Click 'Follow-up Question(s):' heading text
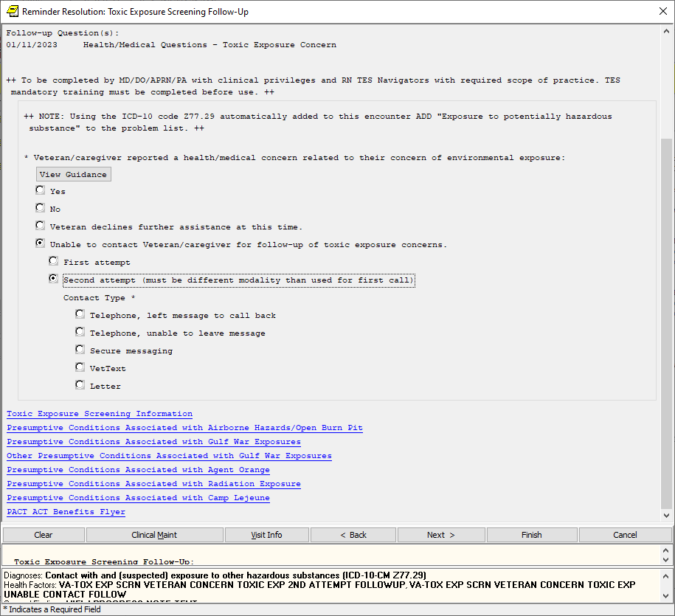Image resolution: width=675 pixels, height=616 pixels. coord(63,33)
